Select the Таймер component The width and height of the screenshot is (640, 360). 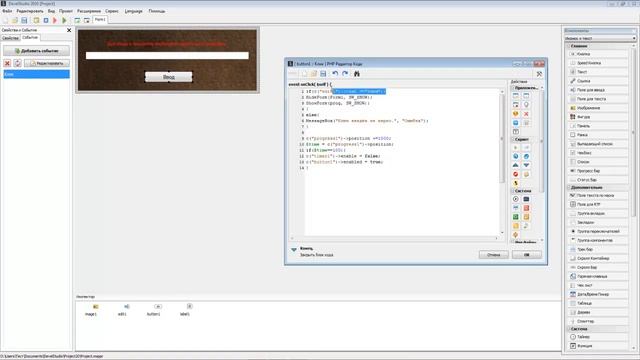598,337
